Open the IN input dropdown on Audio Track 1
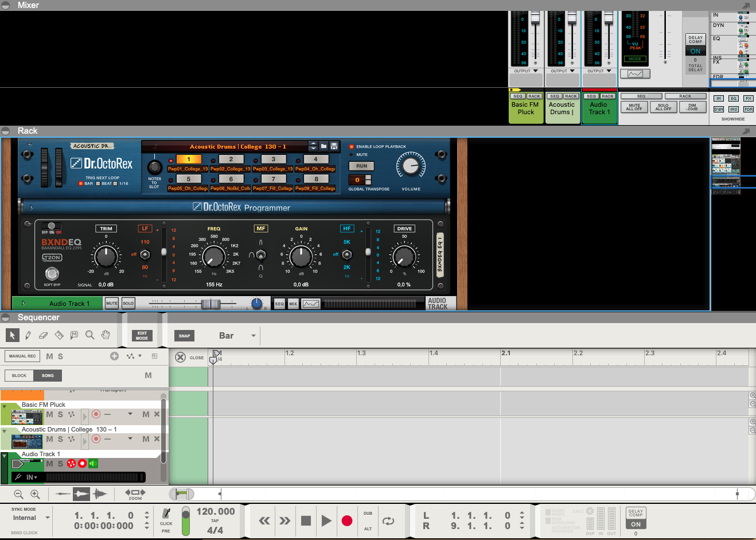The height and width of the screenshot is (540, 756). pyautogui.click(x=32, y=477)
